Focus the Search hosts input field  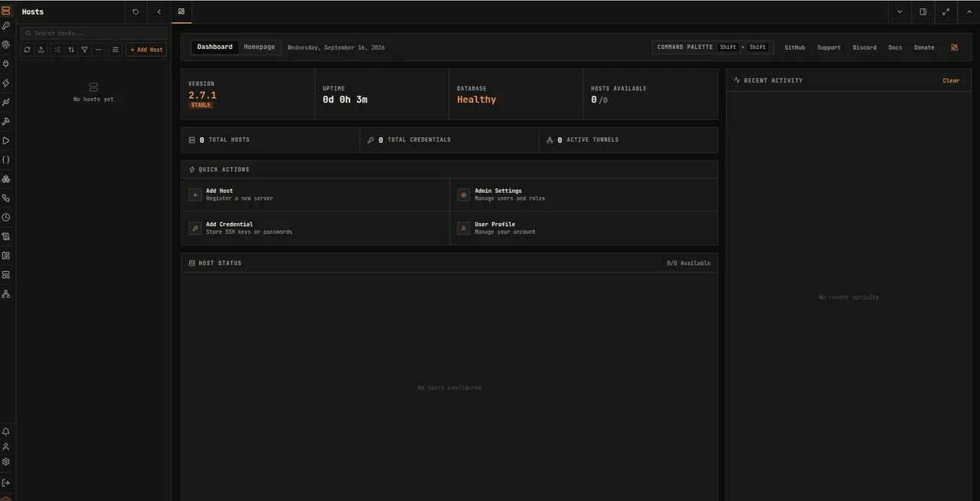point(93,33)
